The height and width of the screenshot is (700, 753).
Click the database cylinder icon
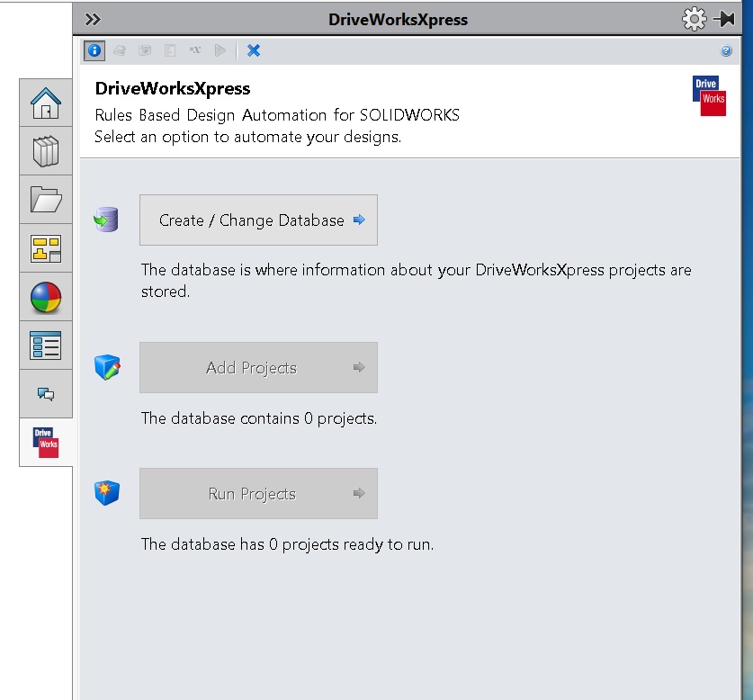tap(107, 220)
